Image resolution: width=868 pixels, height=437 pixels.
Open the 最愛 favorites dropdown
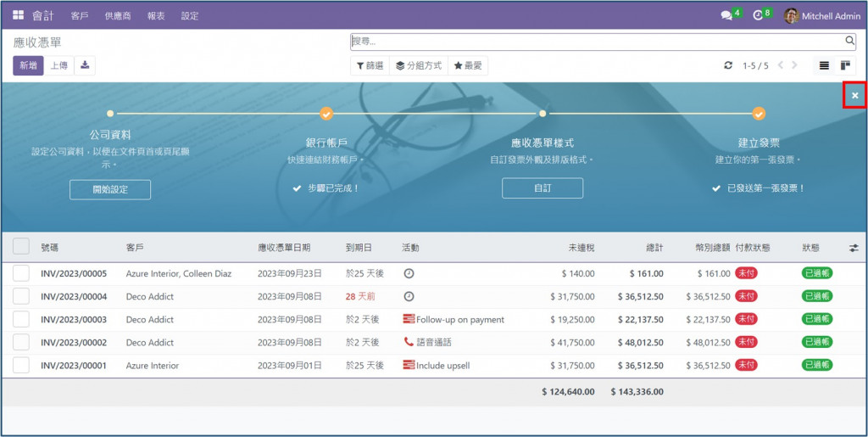[x=468, y=65]
